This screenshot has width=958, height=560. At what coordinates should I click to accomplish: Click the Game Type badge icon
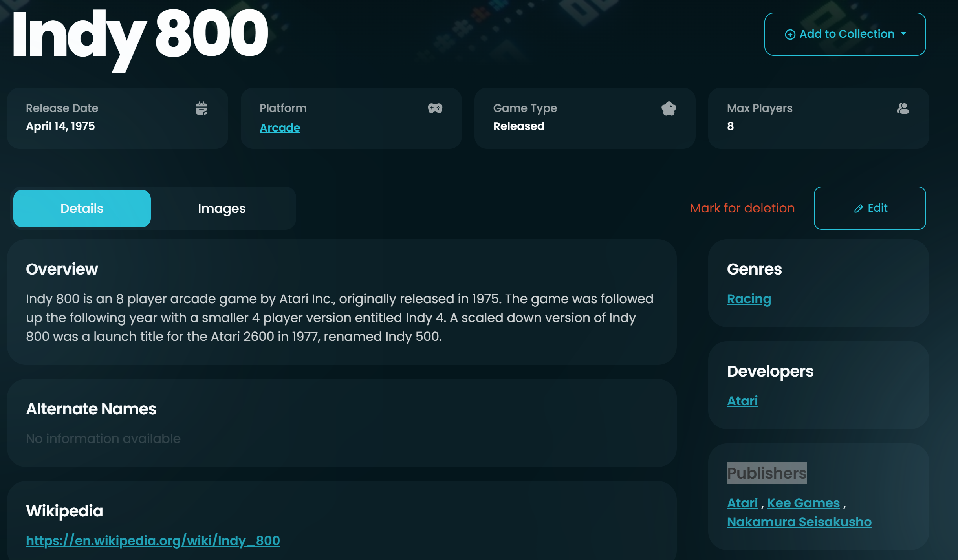(669, 108)
